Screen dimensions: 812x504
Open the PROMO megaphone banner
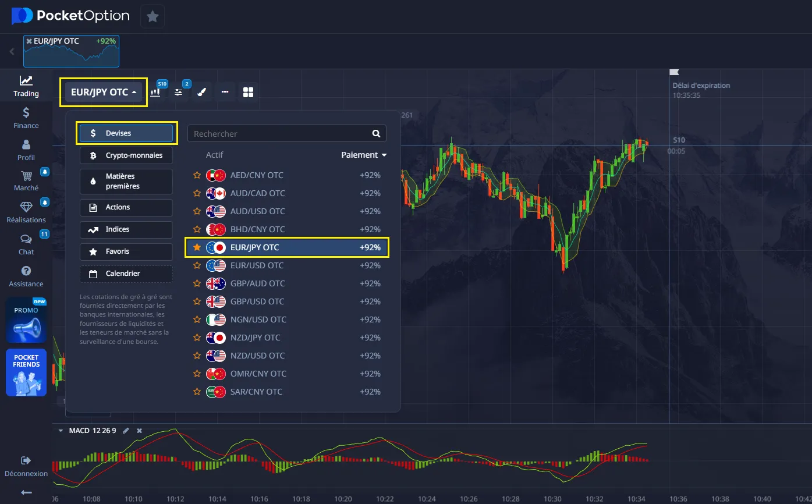pyautogui.click(x=26, y=320)
